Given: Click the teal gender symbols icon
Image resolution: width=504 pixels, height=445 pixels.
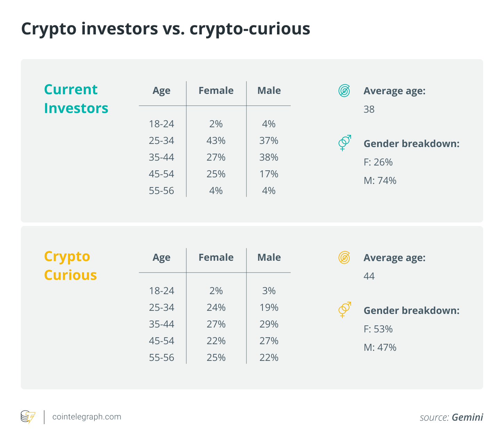Looking at the screenshot, I should (344, 143).
